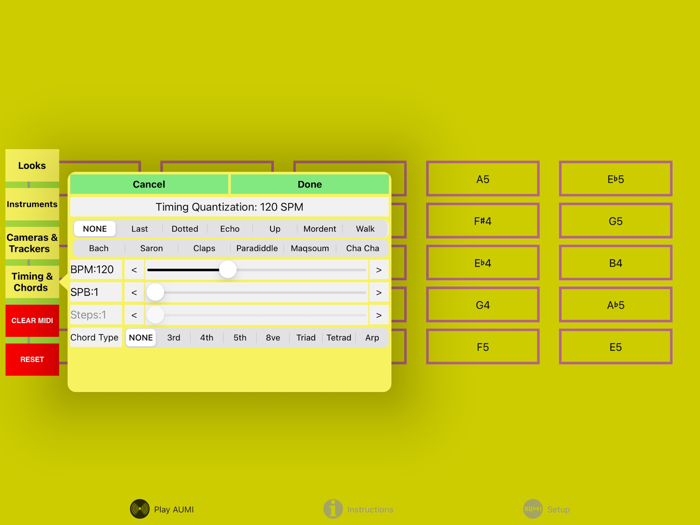700x525 pixels.
Task: Decrease BPM with the left arrow
Action: click(x=134, y=270)
